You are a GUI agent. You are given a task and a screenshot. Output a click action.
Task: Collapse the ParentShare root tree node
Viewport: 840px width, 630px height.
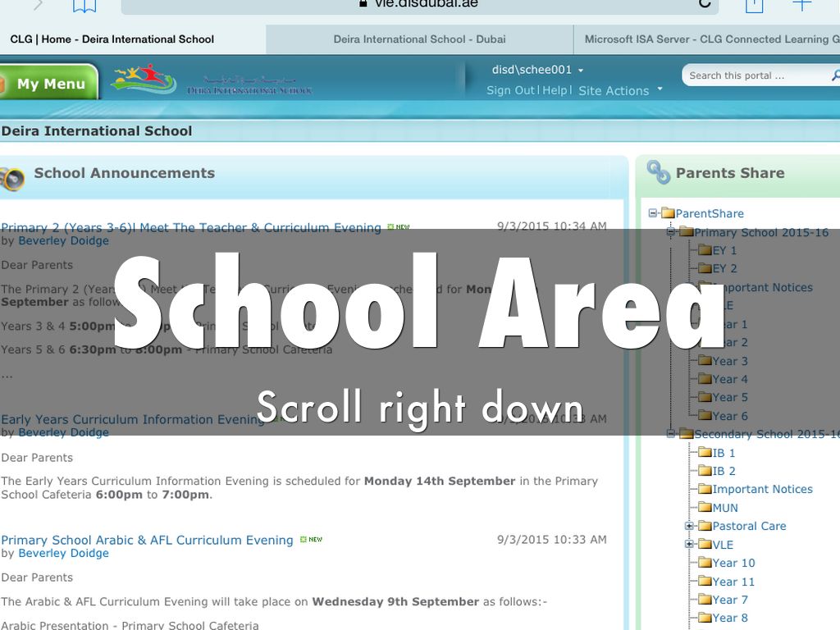click(x=653, y=213)
